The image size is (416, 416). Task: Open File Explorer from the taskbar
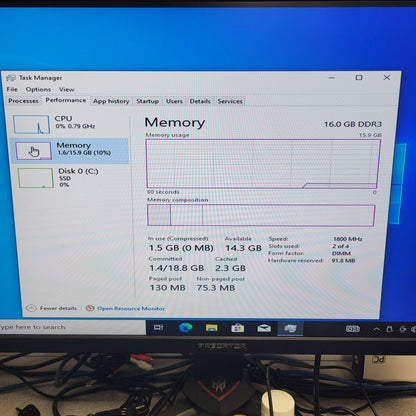tap(212, 328)
